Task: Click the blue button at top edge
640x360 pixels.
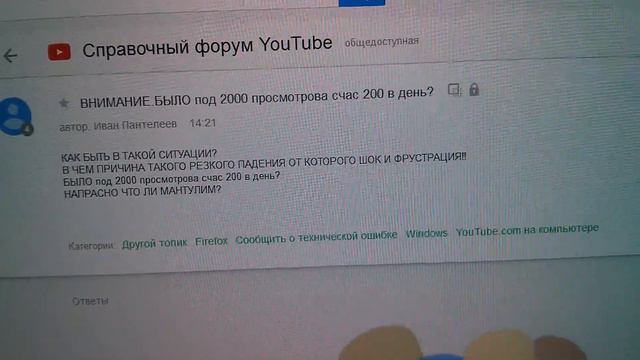Action: coord(362,3)
